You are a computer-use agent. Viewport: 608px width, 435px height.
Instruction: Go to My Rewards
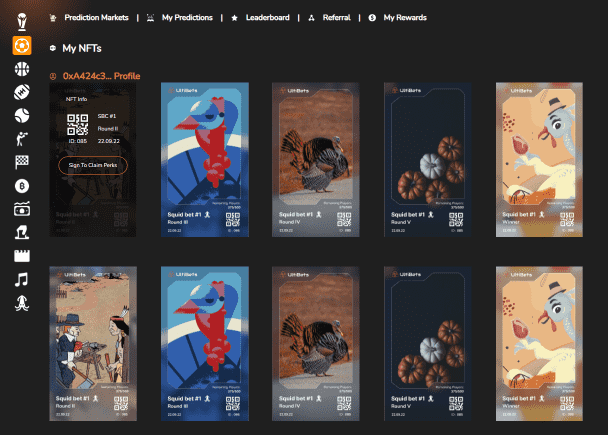[x=405, y=17]
